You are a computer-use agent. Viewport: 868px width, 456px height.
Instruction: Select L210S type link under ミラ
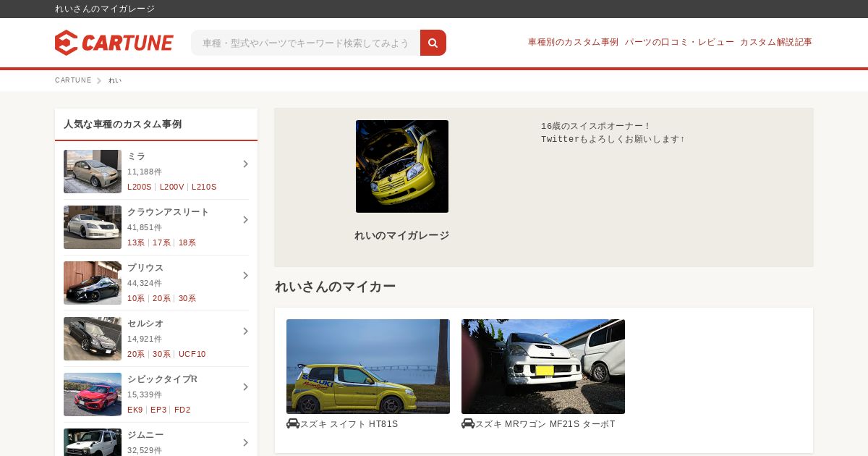[204, 187]
